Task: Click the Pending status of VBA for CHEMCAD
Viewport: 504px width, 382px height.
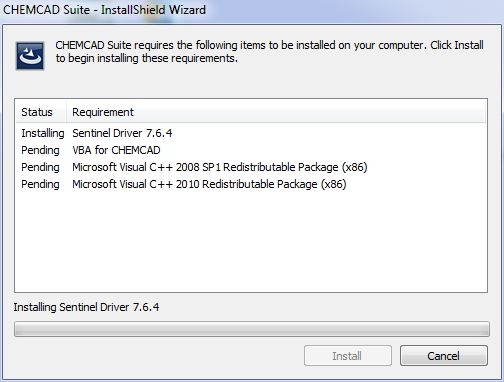Action: coord(40,150)
